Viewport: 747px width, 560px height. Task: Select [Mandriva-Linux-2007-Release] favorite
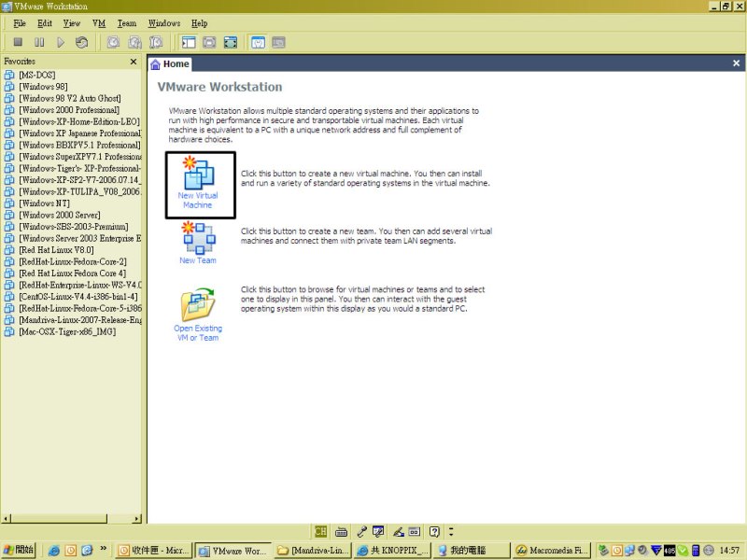[x=79, y=319]
